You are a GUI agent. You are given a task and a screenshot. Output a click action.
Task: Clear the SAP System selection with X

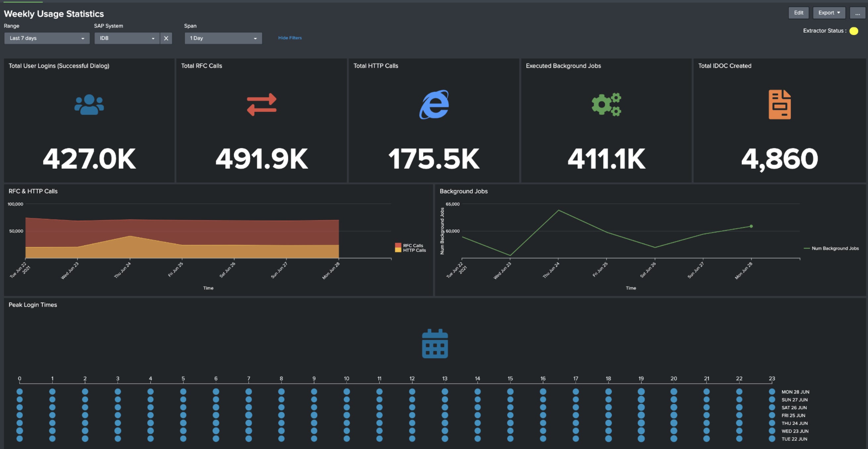click(x=166, y=38)
